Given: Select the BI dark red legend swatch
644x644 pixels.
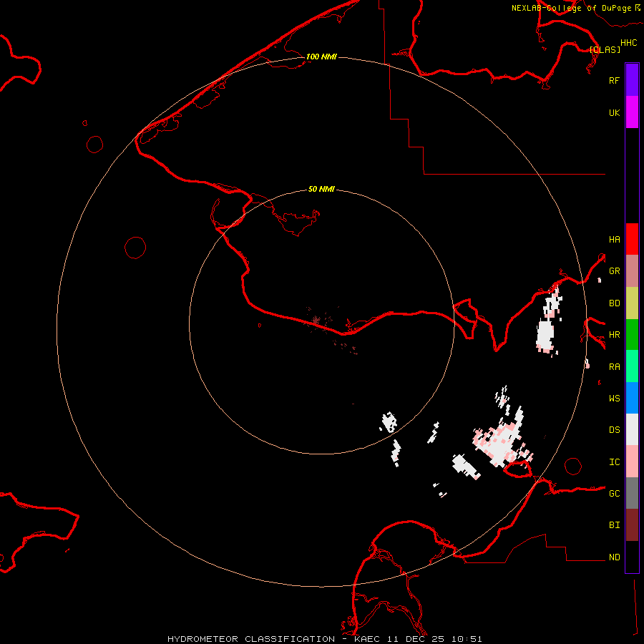Looking at the screenshot, I should [x=632, y=525].
